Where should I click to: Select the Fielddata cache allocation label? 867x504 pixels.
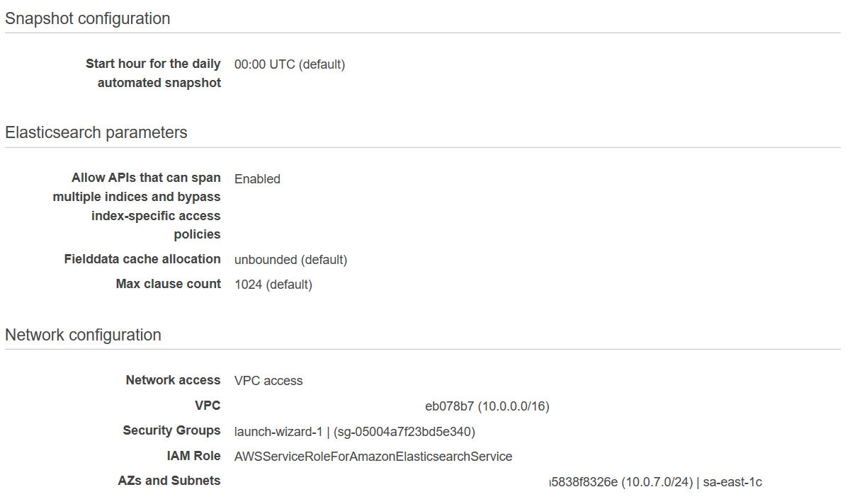[x=142, y=259]
